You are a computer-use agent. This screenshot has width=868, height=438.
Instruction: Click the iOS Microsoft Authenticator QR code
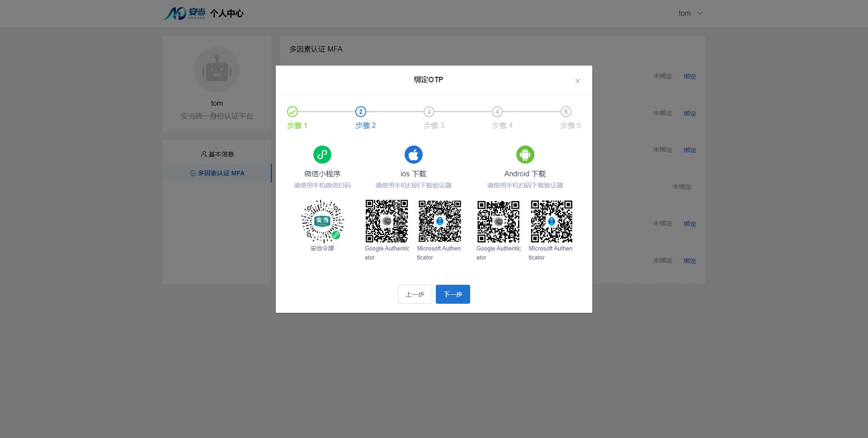pos(440,221)
